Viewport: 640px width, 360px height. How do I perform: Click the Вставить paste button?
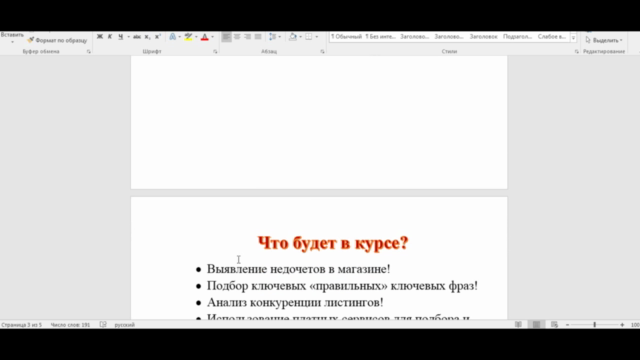pyautogui.click(x=12, y=35)
